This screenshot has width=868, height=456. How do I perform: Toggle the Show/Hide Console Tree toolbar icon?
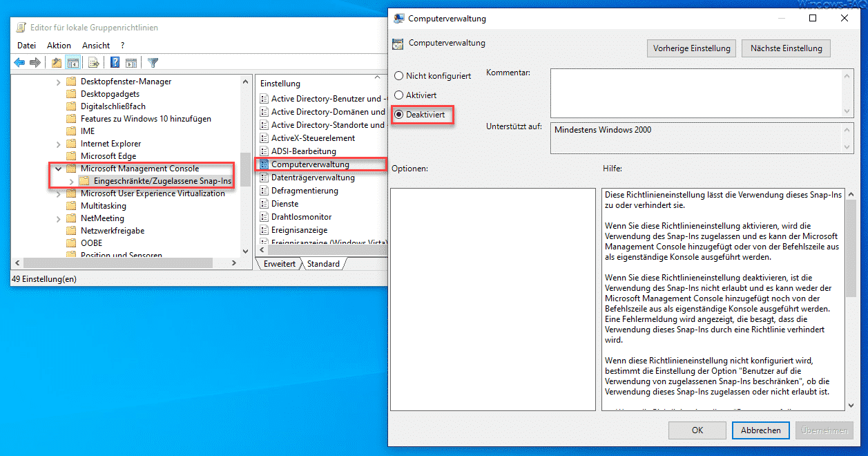point(72,63)
